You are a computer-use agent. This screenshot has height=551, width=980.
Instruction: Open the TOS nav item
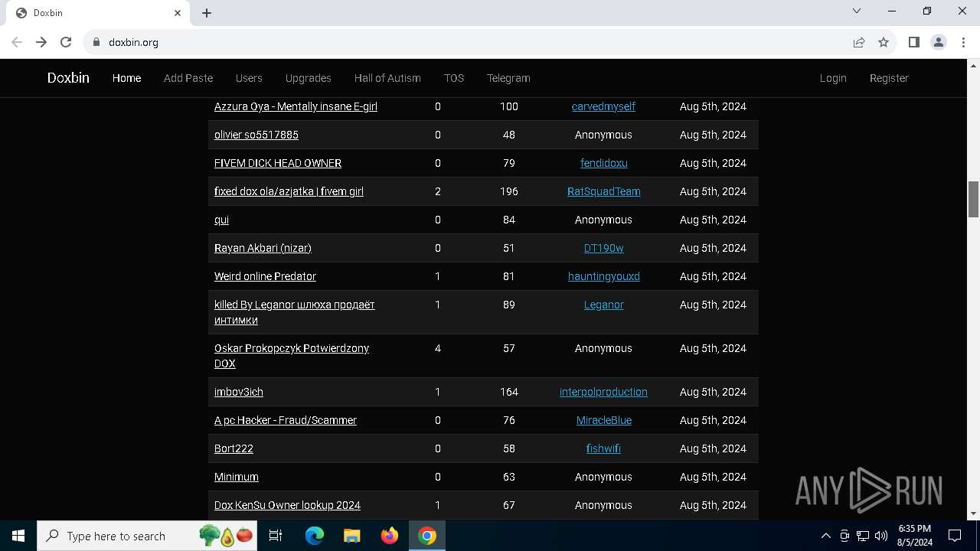pos(454,78)
